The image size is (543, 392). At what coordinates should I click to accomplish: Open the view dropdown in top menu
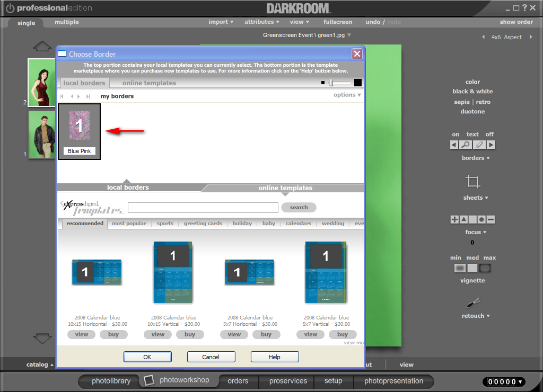[300, 22]
